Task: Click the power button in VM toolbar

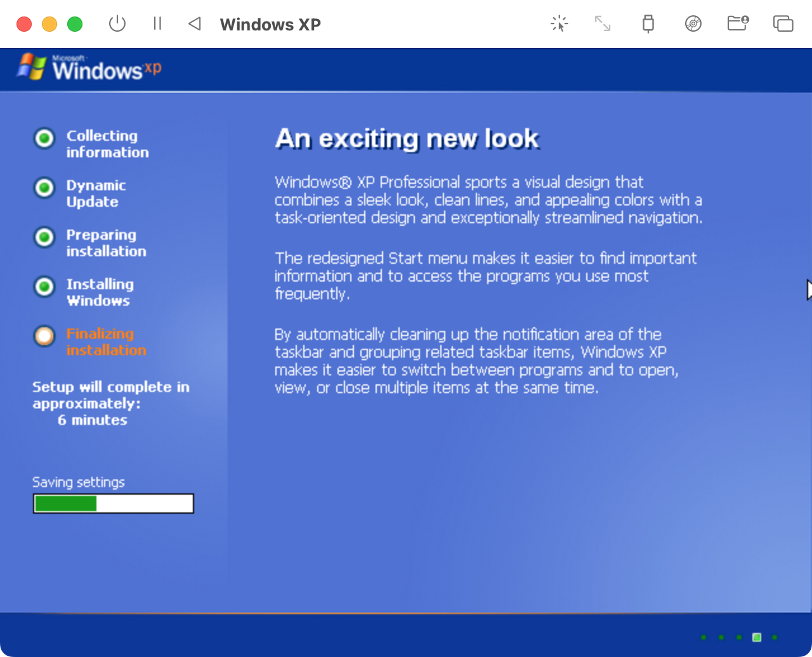Action: 117,24
